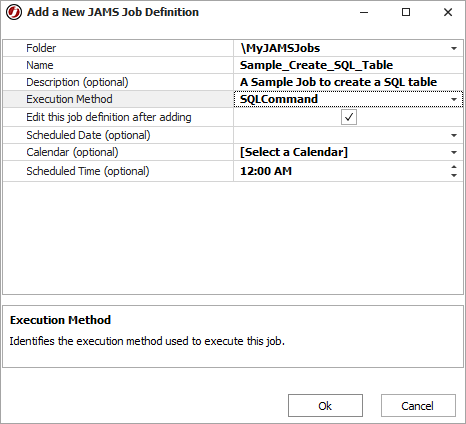Decrease Scheduled Time with down arrow
The width and height of the screenshot is (466, 424).
pyautogui.click(x=454, y=175)
